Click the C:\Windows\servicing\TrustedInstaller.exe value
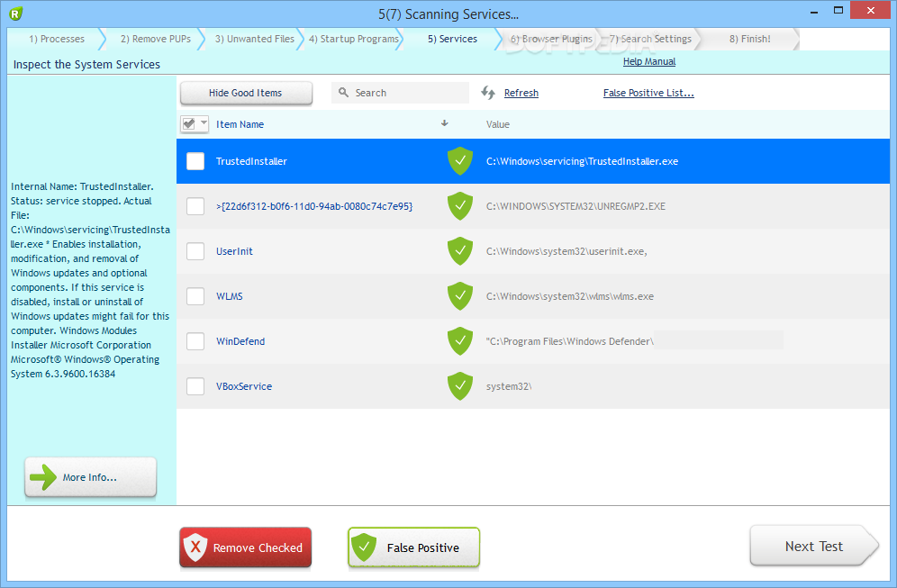This screenshot has height=588, width=897. [582, 161]
